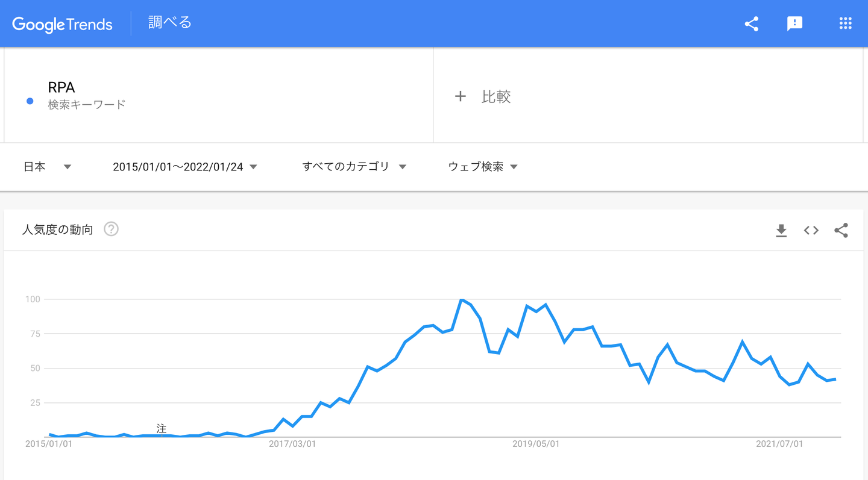Click the 2019/05/01 axis date label
Screen dimensions: 868x480
coord(536,444)
